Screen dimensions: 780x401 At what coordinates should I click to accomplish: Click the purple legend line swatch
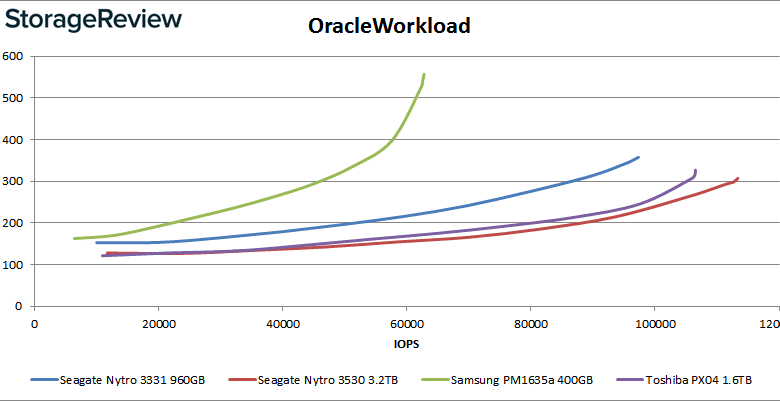[630, 381]
